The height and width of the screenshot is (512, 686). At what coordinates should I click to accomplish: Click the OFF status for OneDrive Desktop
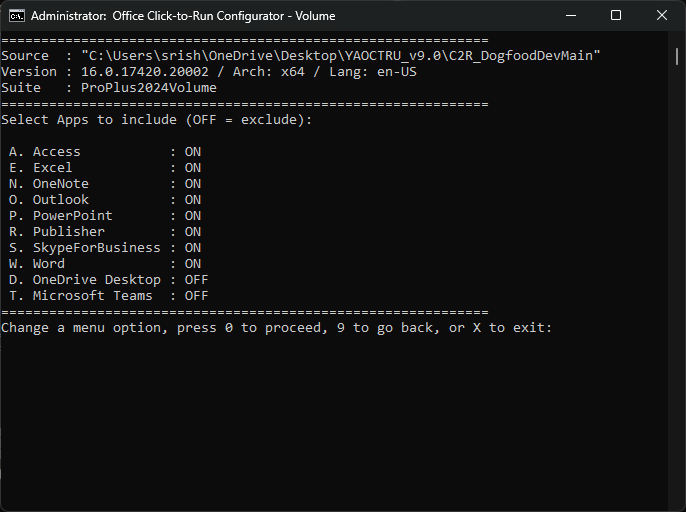[196, 280]
